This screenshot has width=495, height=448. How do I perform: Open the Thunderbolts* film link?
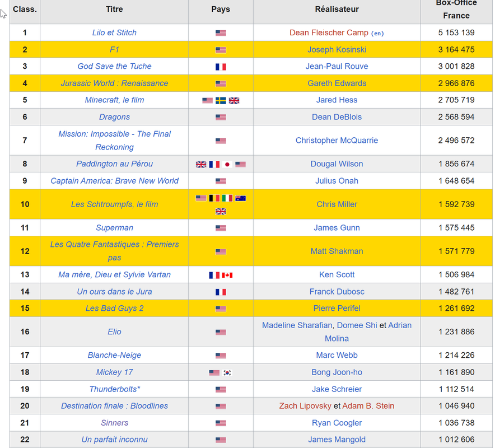point(114,389)
